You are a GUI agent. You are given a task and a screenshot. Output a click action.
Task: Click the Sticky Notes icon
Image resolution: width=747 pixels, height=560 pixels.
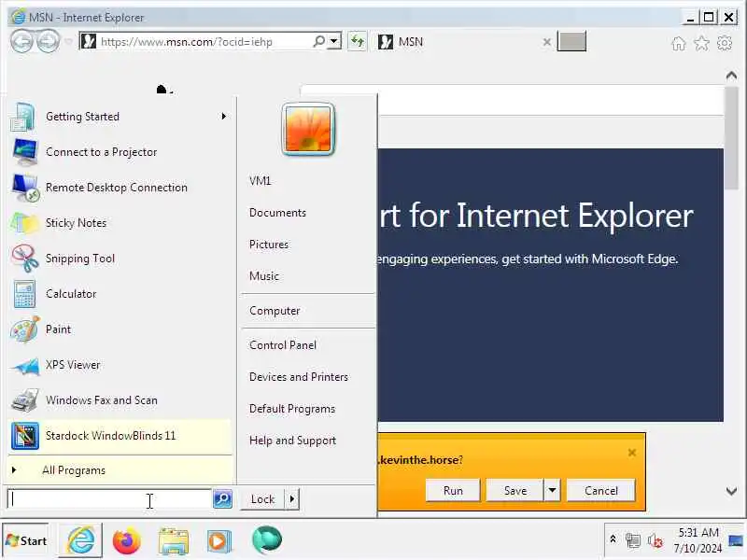24,223
